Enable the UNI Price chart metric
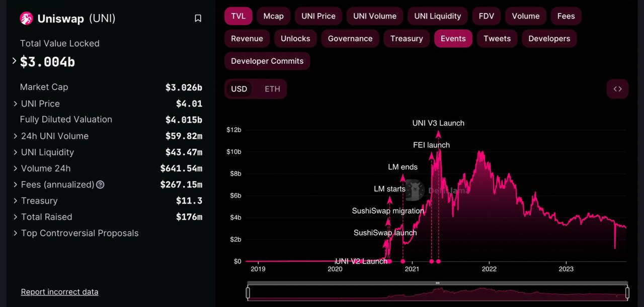Image resolution: width=644 pixels, height=307 pixels. [x=318, y=16]
